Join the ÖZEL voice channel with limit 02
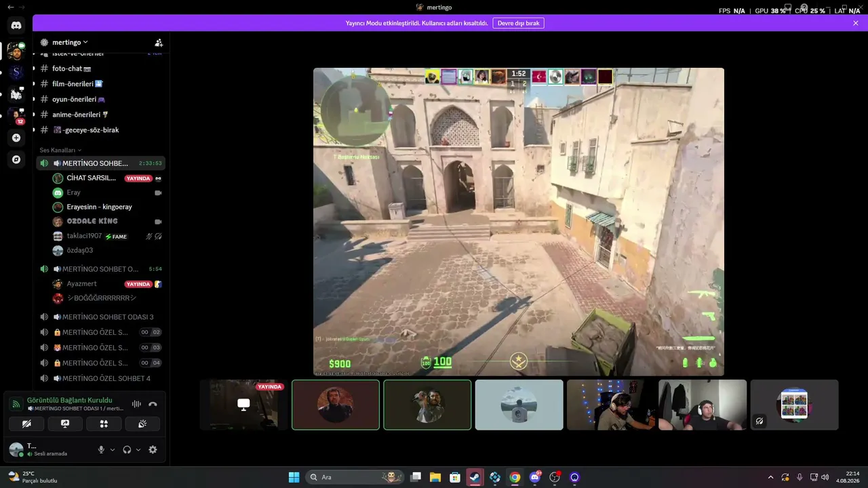 click(x=100, y=332)
